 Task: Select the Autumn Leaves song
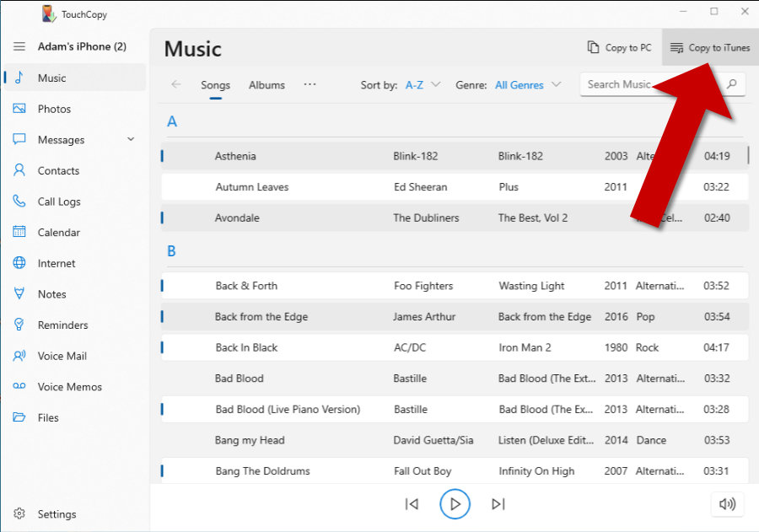(455, 187)
